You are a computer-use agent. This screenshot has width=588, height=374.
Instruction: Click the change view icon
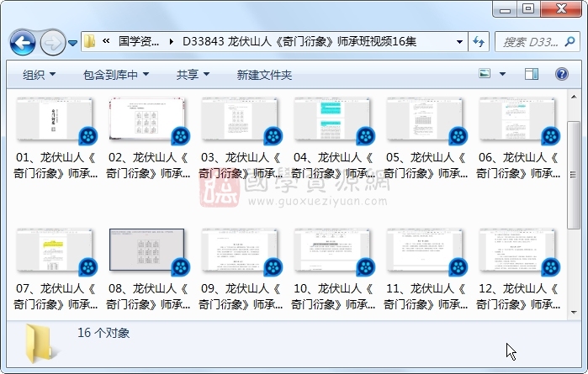point(485,73)
